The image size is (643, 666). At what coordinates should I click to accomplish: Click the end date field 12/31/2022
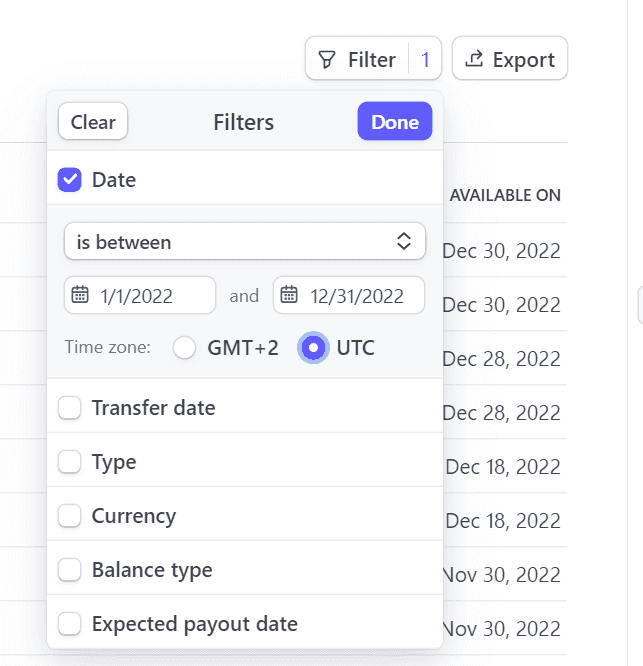point(357,296)
